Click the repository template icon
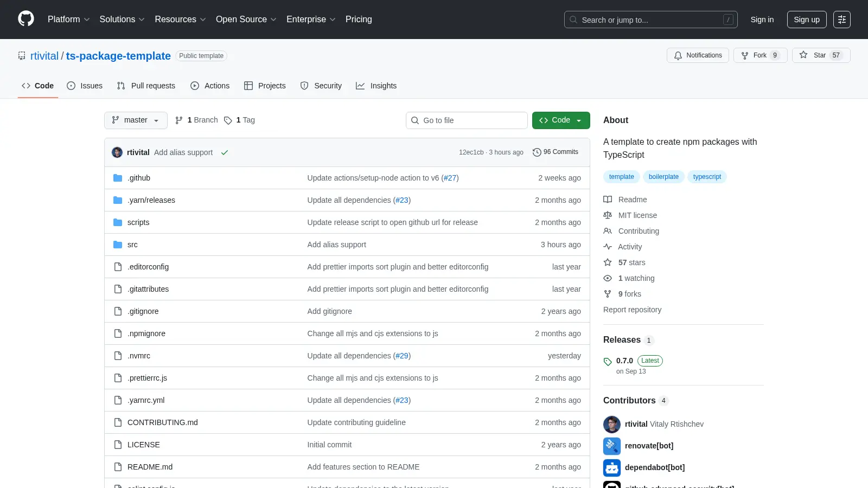 click(22, 56)
